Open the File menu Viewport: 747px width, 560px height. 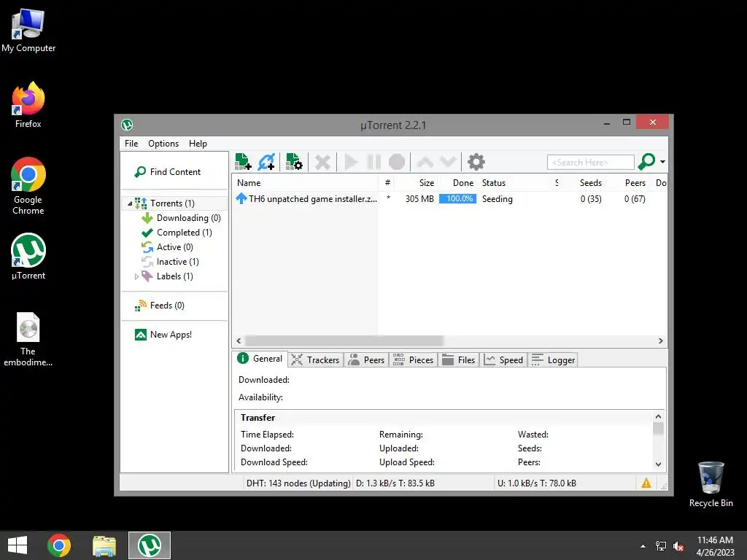(131, 144)
